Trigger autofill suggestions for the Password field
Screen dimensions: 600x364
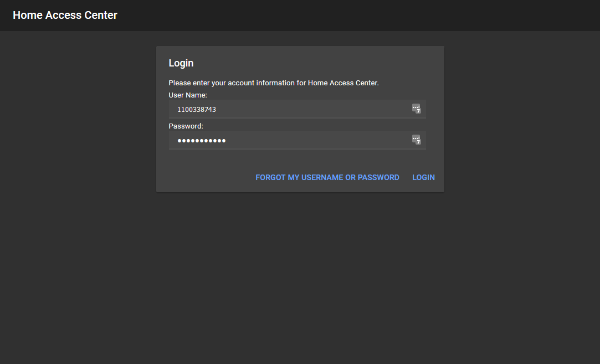point(416,140)
